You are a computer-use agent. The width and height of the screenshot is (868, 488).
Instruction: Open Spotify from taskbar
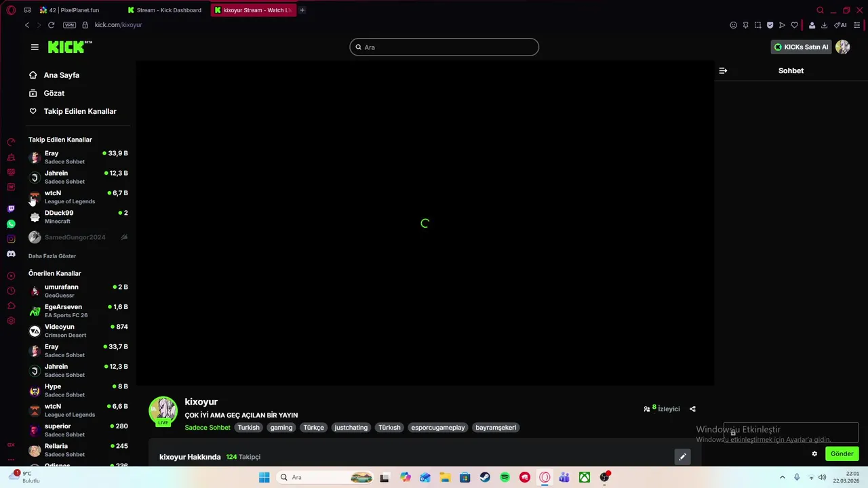click(x=505, y=477)
